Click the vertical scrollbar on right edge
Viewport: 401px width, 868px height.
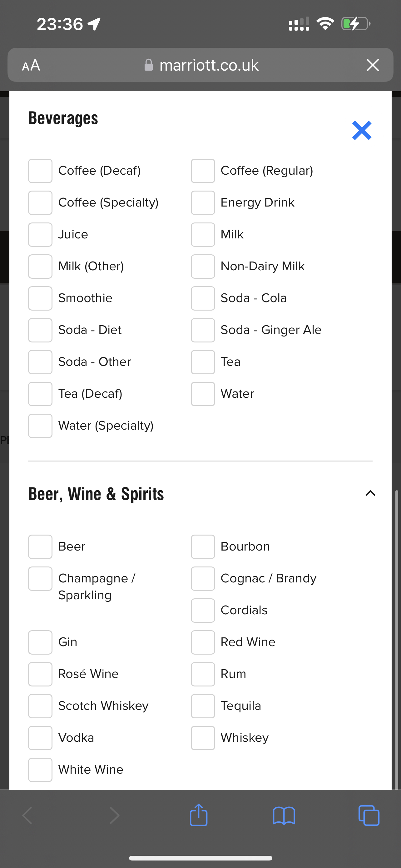pyautogui.click(x=397, y=640)
